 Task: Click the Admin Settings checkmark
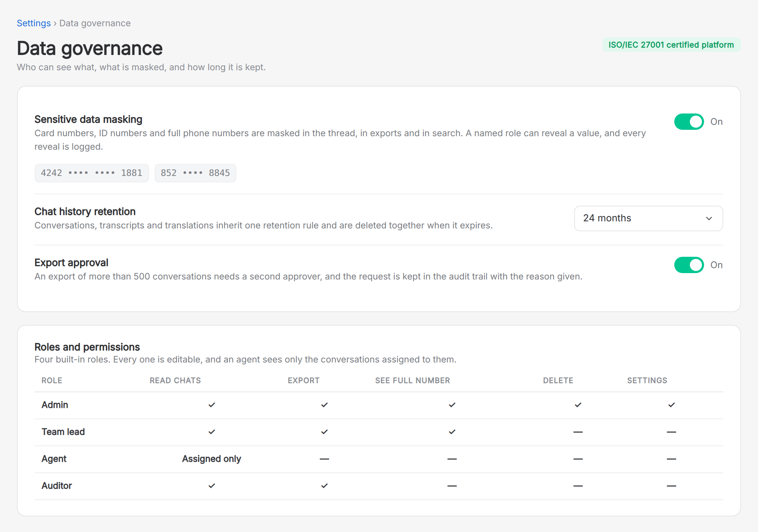pos(671,405)
